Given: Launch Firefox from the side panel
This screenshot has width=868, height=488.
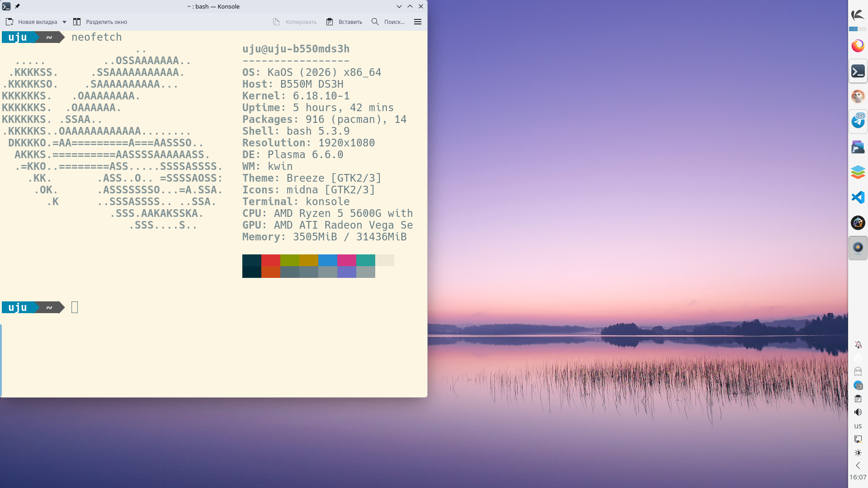Looking at the screenshot, I should click(x=858, y=46).
